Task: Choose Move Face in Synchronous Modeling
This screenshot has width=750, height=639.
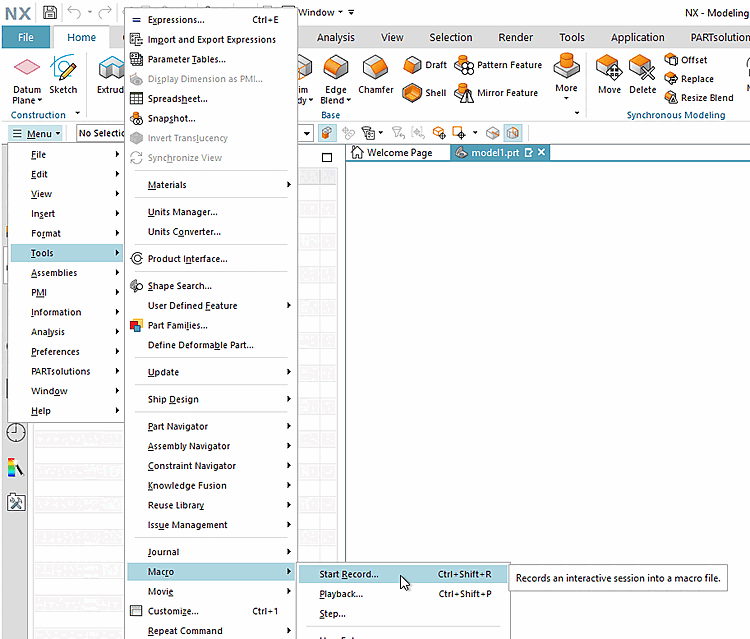Action: [609, 75]
